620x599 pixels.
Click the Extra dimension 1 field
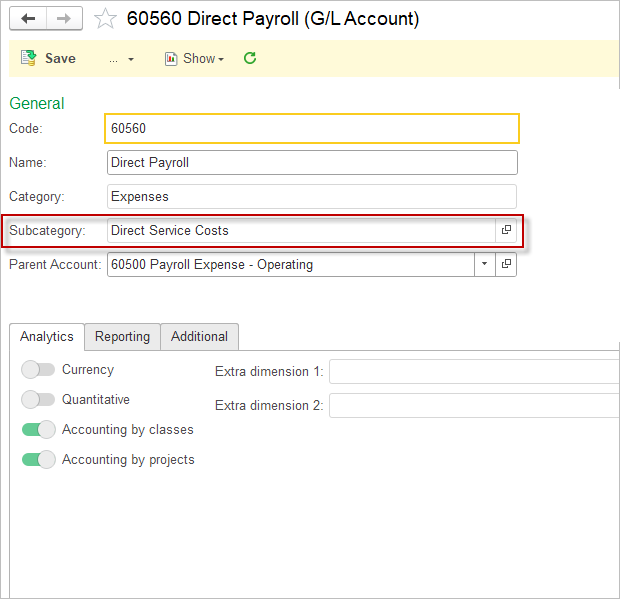pos(474,372)
